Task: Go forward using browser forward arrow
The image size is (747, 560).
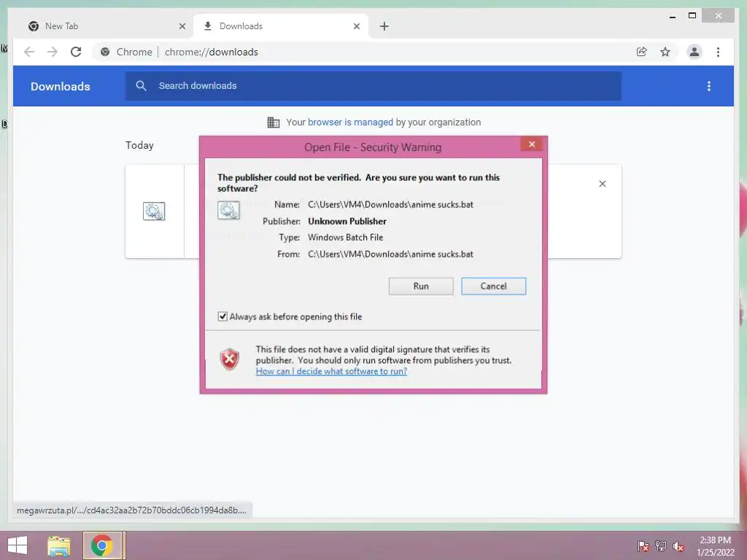Action: [x=53, y=52]
